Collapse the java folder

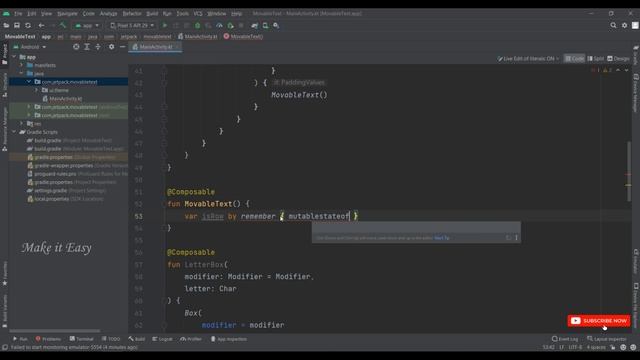pos(22,73)
